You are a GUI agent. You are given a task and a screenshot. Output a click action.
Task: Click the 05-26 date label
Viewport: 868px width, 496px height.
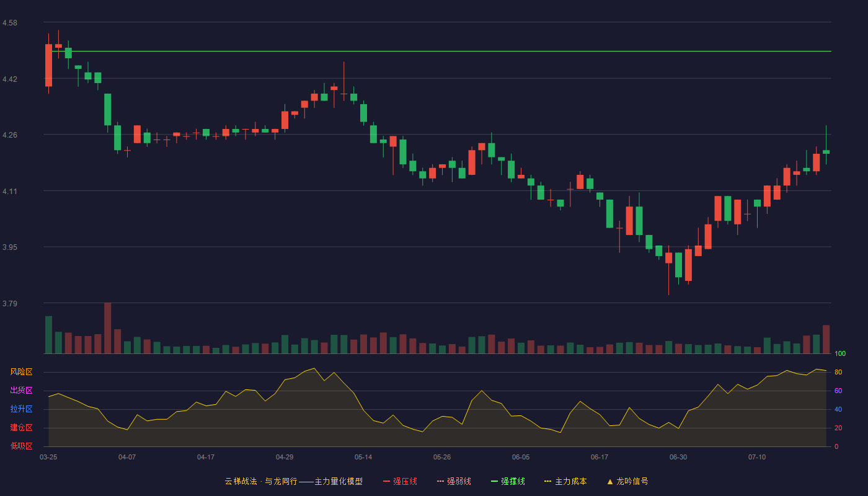[x=442, y=457]
